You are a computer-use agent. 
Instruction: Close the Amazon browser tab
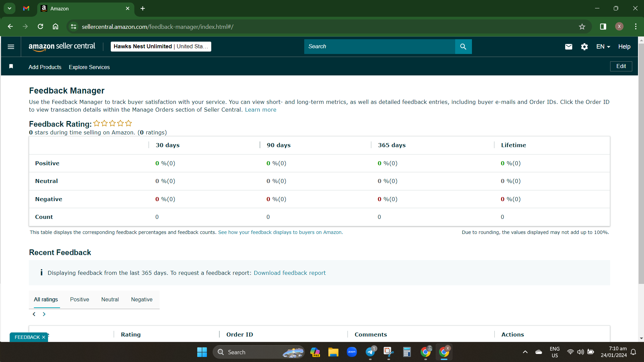click(127, 8)
